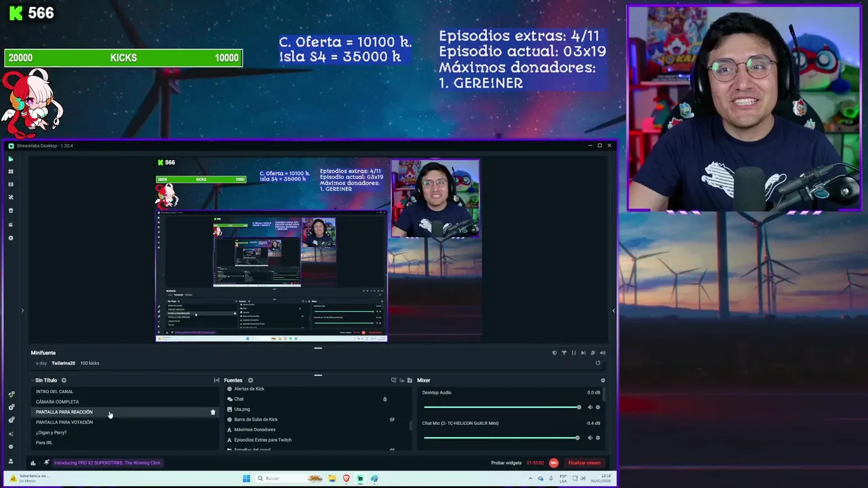The image size is (868, 488).
Task: Open Layout Editor grid icon in sidebar
Action: (x=11, y=171)
